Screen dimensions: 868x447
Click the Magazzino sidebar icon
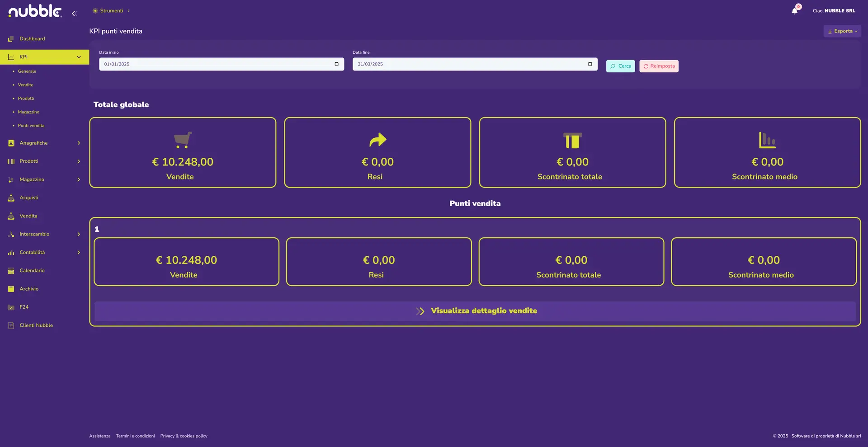click(11, 180)
